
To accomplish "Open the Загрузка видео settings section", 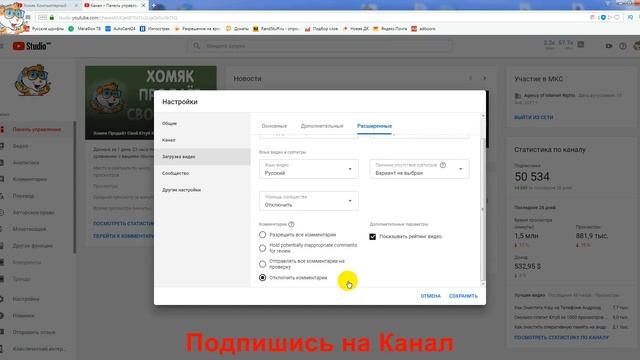I will coord(202,157).
